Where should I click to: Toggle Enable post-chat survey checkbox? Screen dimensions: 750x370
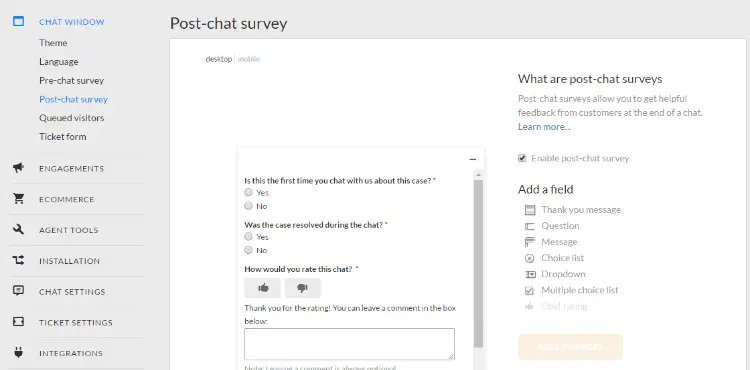click(x=522, y=158)
